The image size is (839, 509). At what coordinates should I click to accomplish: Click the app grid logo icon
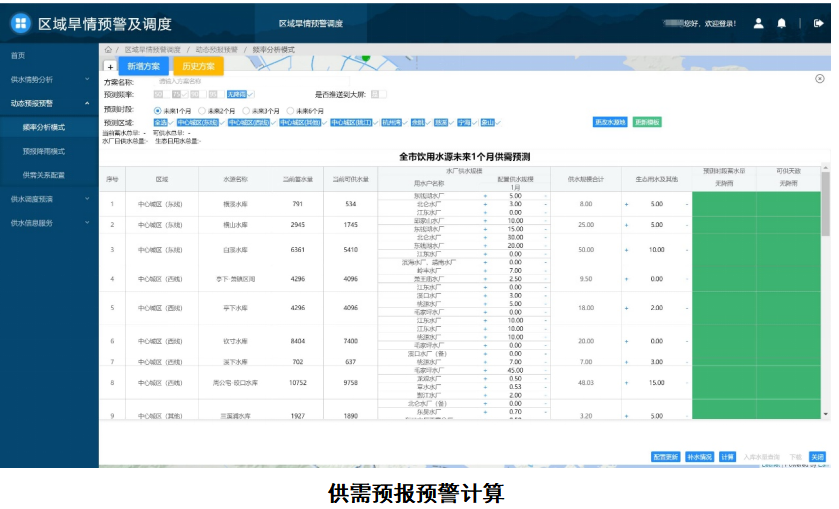tap(20, 24)
